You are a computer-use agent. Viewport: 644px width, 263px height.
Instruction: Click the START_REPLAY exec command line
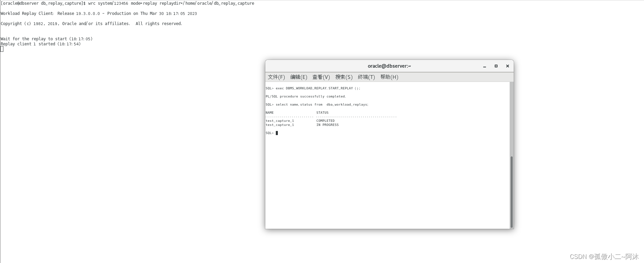coord(313,88)
